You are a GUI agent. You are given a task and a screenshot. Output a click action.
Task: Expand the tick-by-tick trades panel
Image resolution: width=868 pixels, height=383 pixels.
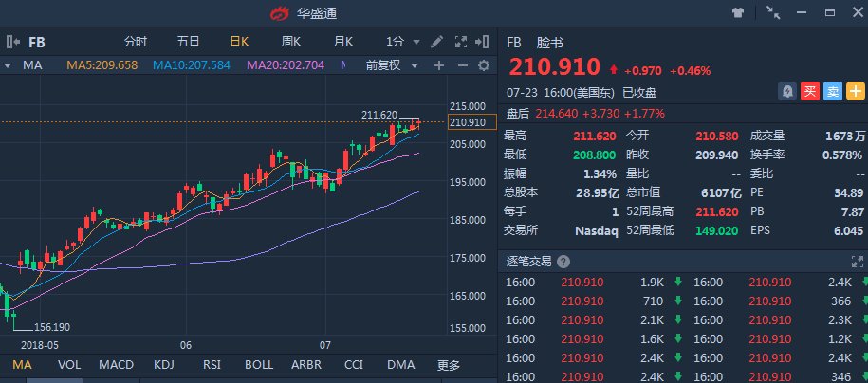tap(857, 262)
